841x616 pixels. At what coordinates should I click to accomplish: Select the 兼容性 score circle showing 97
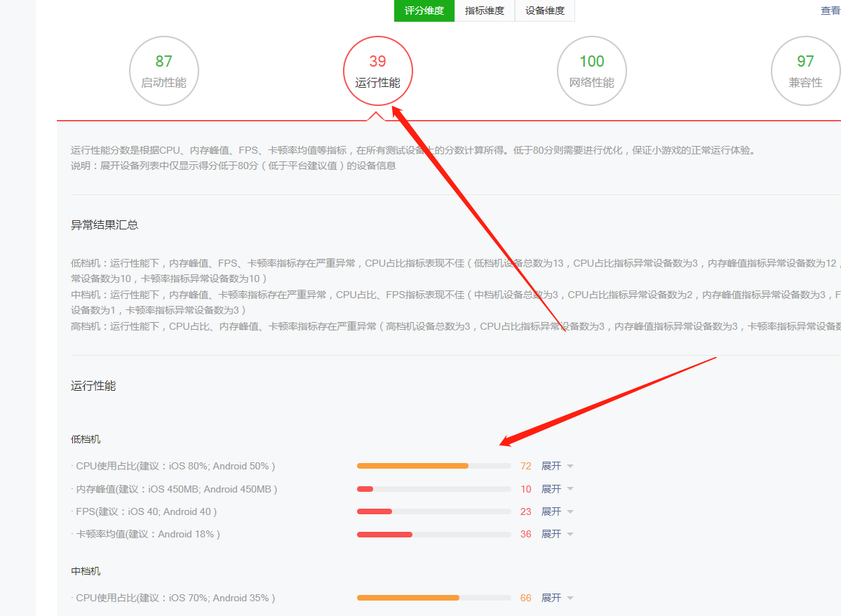coord(805,71)
